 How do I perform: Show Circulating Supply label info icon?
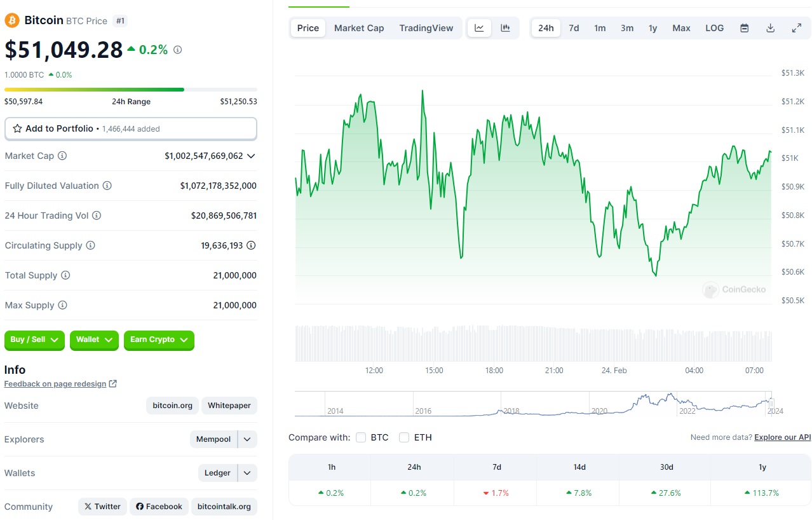point(91,245)
